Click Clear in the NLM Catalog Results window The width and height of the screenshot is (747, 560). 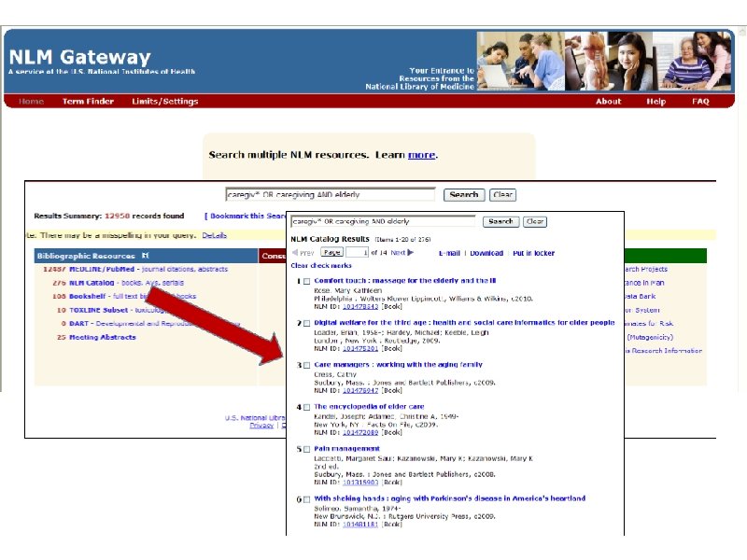tap(535, 221)
